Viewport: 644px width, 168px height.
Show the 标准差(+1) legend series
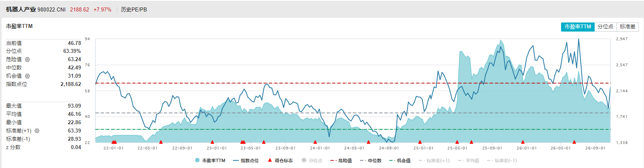(434, 161)
